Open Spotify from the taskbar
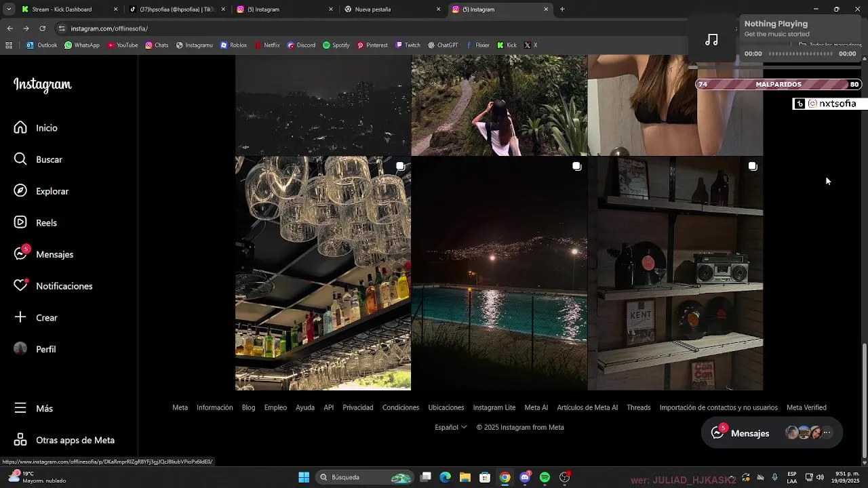This screenshot has height=488, width=868. (x=545, y=477)
